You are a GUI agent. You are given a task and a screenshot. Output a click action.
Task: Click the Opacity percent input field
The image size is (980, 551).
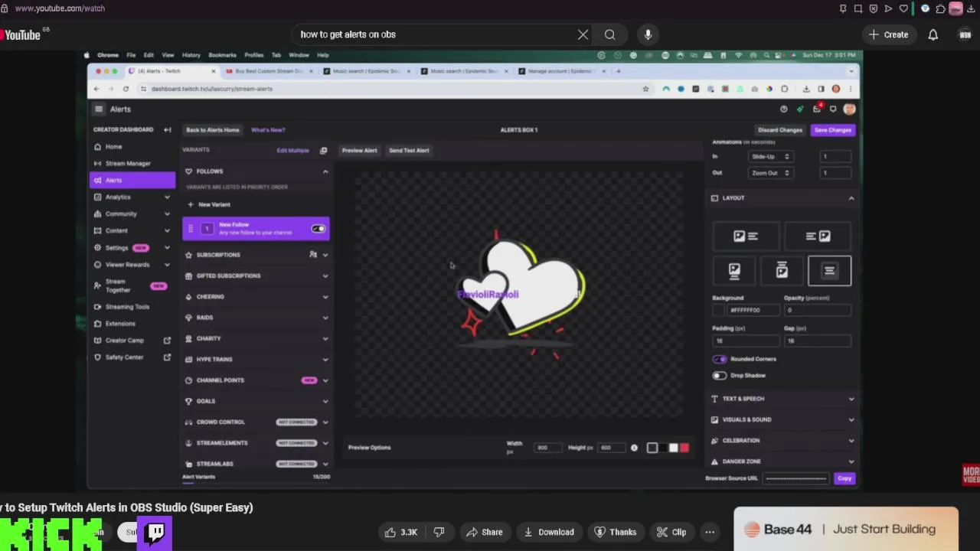point(817,310)
